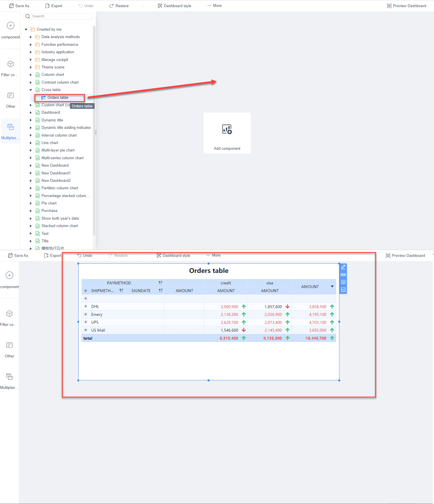
Task: Click the lower Undo button
Action: tap(85, 255)
